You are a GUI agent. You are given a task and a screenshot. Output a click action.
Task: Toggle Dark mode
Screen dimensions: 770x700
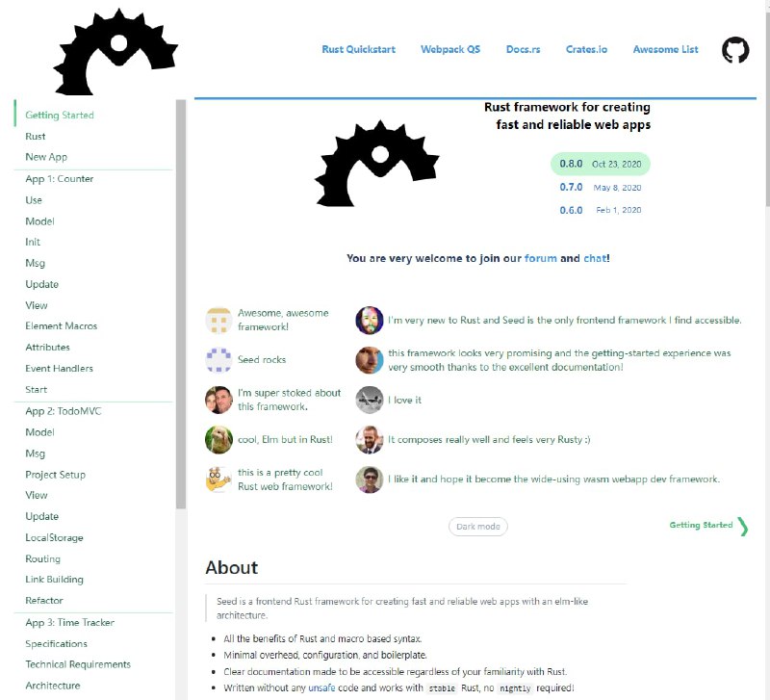coord(477,527)
